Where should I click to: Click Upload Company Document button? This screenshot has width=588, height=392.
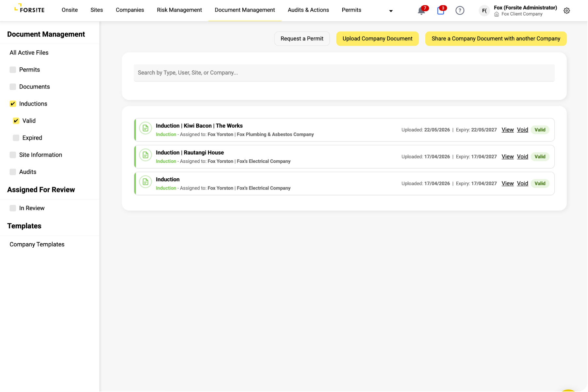tap(377, 39)
